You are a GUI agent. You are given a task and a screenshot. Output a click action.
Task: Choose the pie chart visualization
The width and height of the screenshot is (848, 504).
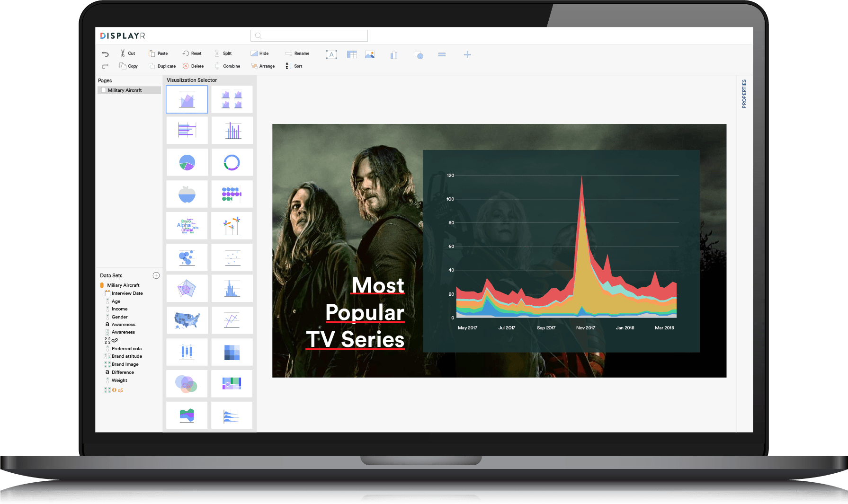pos(187,162)
